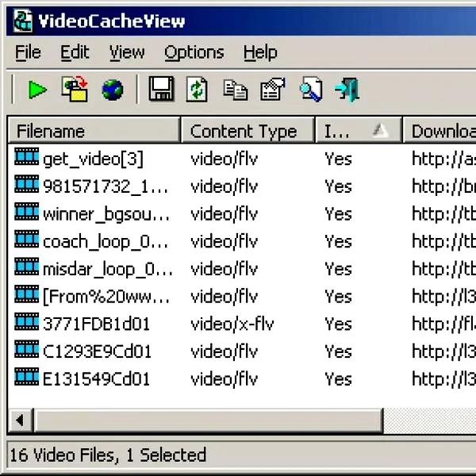
Task: Click the Refresh green arrows icon
Action: (x=197, y=89)
